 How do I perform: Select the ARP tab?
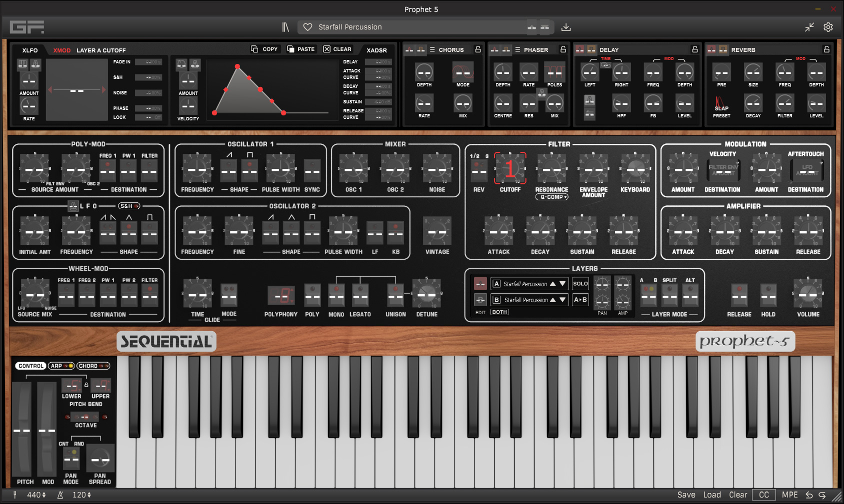[61, 366]
